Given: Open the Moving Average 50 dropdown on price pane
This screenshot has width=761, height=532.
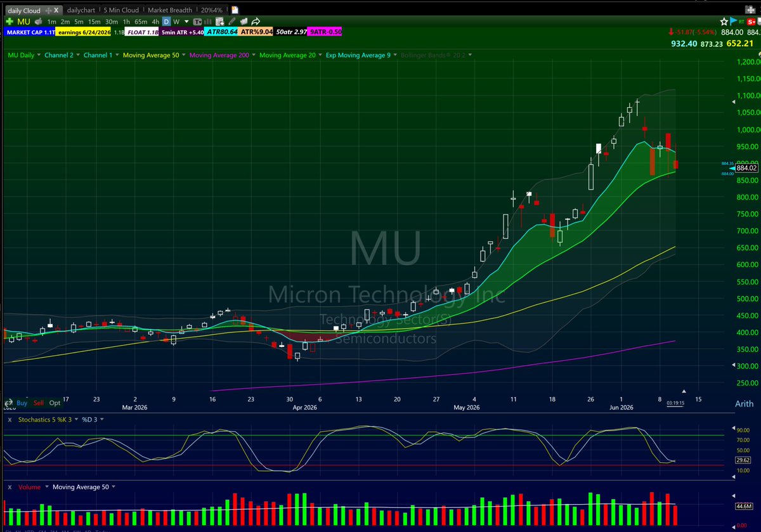Looking at the screenshot, I should point(185,56).
